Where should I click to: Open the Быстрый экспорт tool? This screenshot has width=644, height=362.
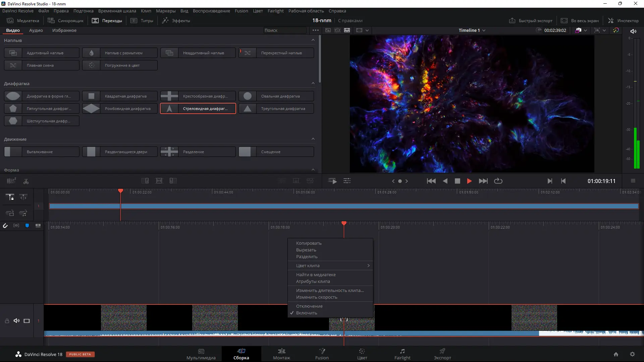tap(530, 20)
